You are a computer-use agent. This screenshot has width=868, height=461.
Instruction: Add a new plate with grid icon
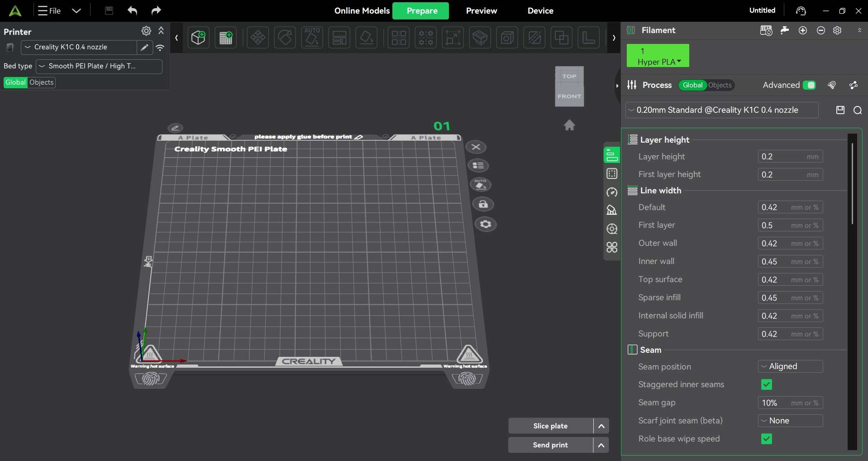tap(225, 38)
